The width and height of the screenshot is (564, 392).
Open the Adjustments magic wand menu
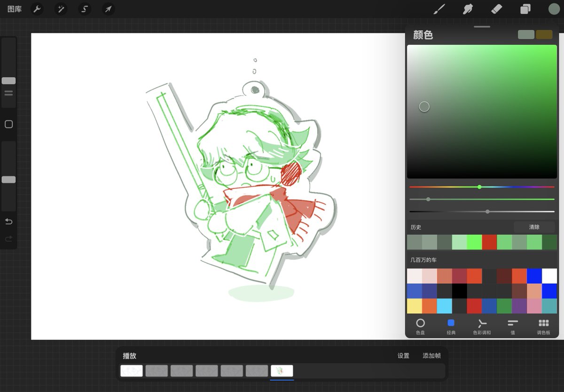61,9
